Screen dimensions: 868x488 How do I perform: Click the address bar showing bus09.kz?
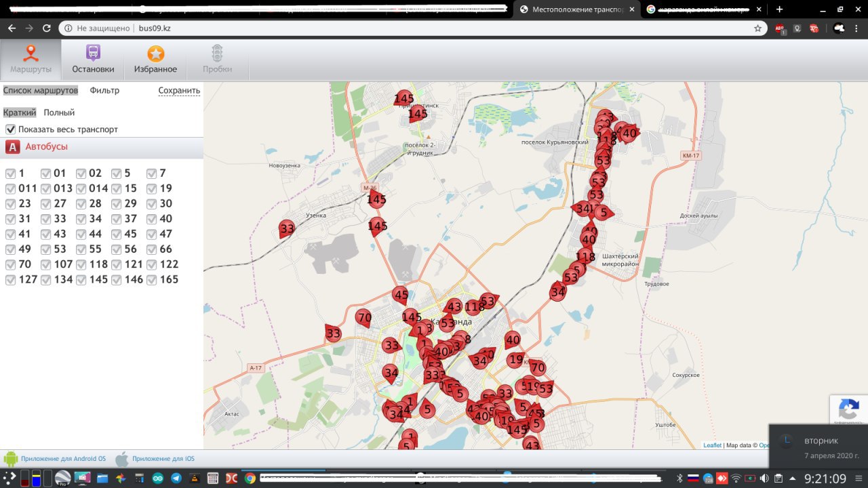pos(414,28)
